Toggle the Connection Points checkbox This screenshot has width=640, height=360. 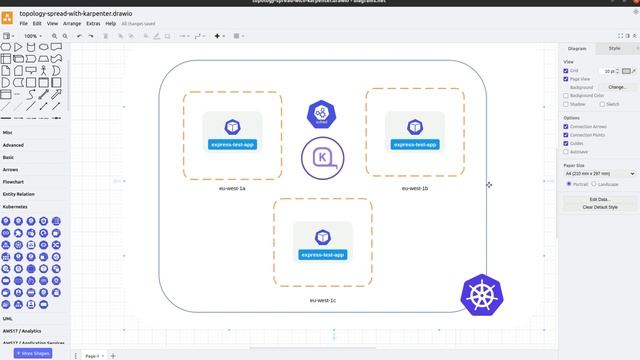tap(566, 135)
